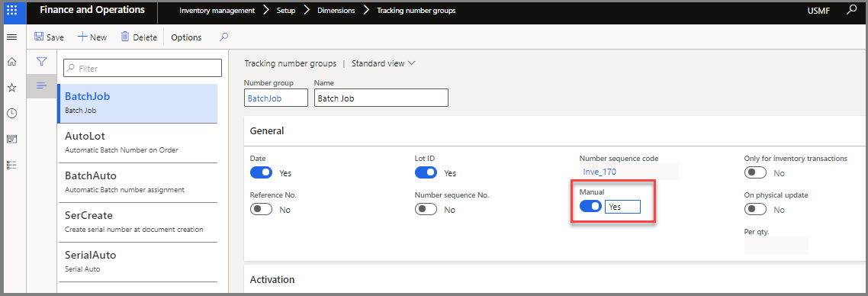
Task: Open the app launcher waffle icon
Action: pos(11,11)
